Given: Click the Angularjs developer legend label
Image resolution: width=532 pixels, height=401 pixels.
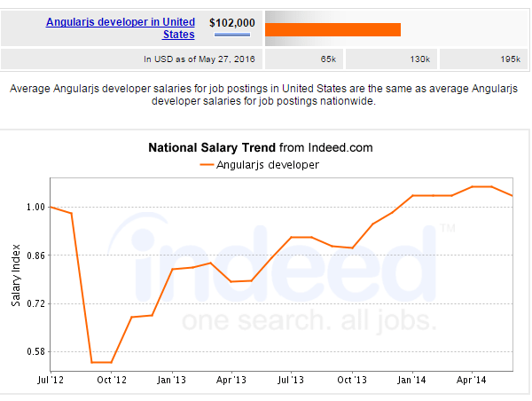Looking at the screenshot, I should (268, 165).
